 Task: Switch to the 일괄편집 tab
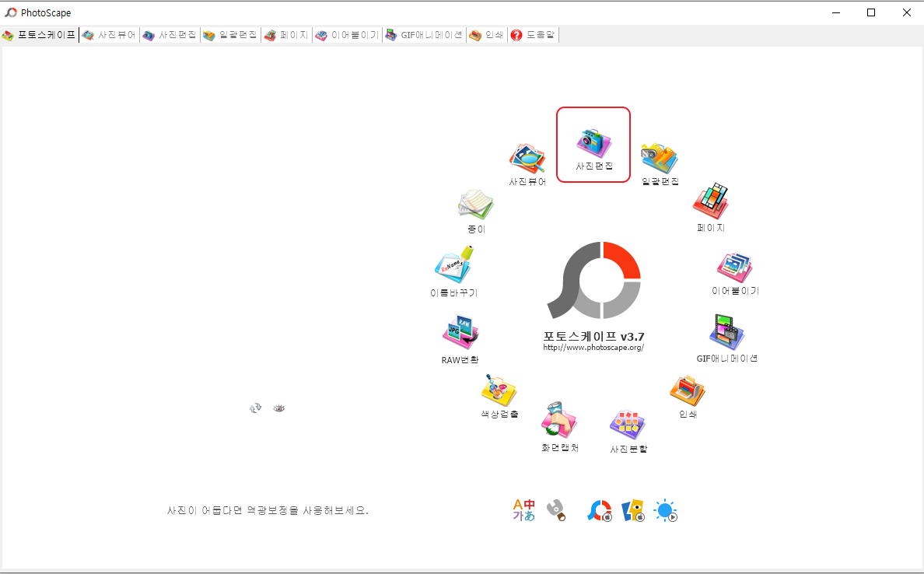point(230,35)
